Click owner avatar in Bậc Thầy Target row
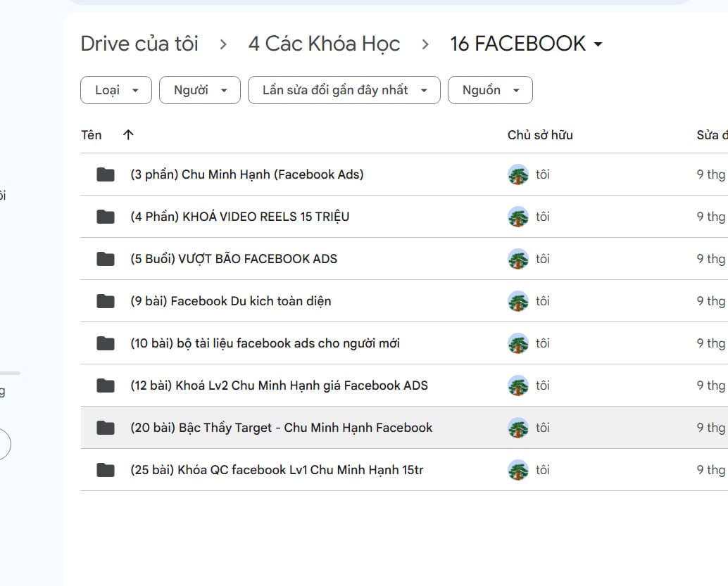The width and height of the screenshot is (728, 586). tap(518, 428)
